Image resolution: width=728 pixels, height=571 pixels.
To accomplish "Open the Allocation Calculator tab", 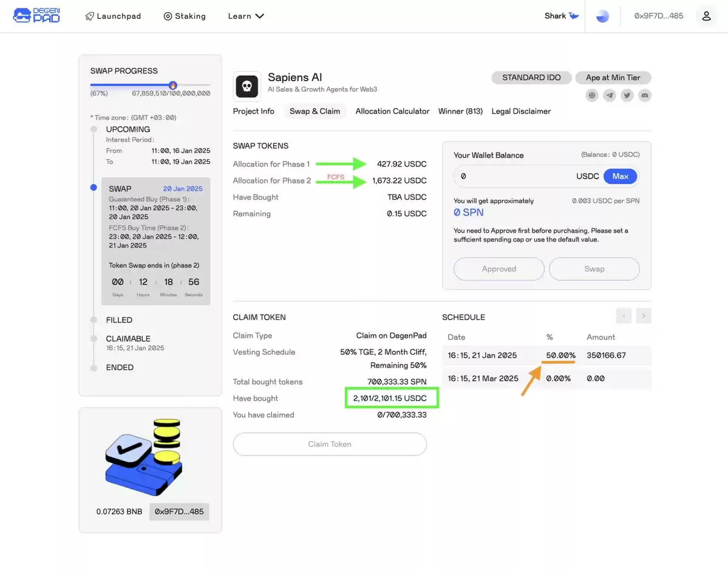I will [x=392, y=111].
